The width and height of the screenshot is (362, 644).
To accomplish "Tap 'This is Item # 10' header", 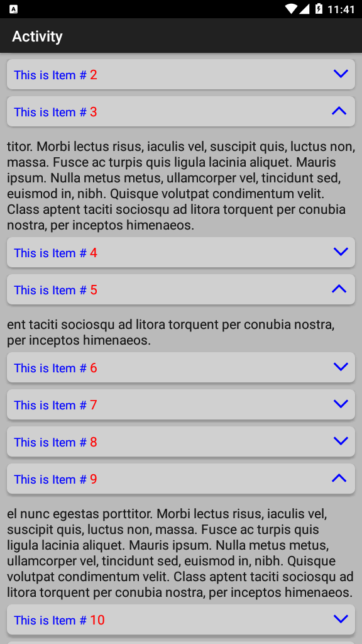I will tap(181, 619).
